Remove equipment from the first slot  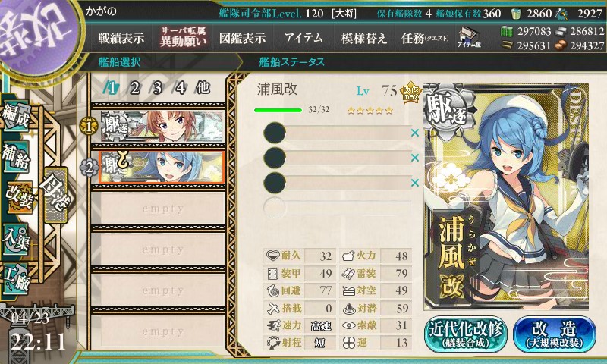[415, 133]
